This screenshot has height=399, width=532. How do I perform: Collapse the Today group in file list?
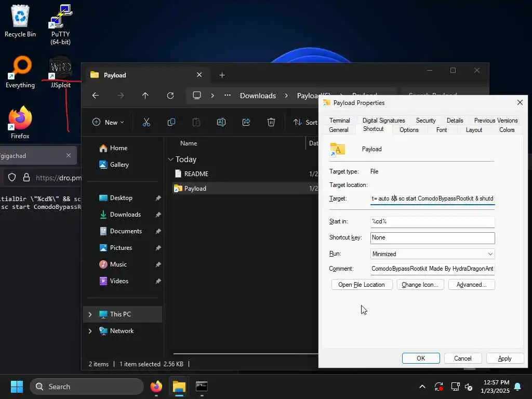point(170,159)
